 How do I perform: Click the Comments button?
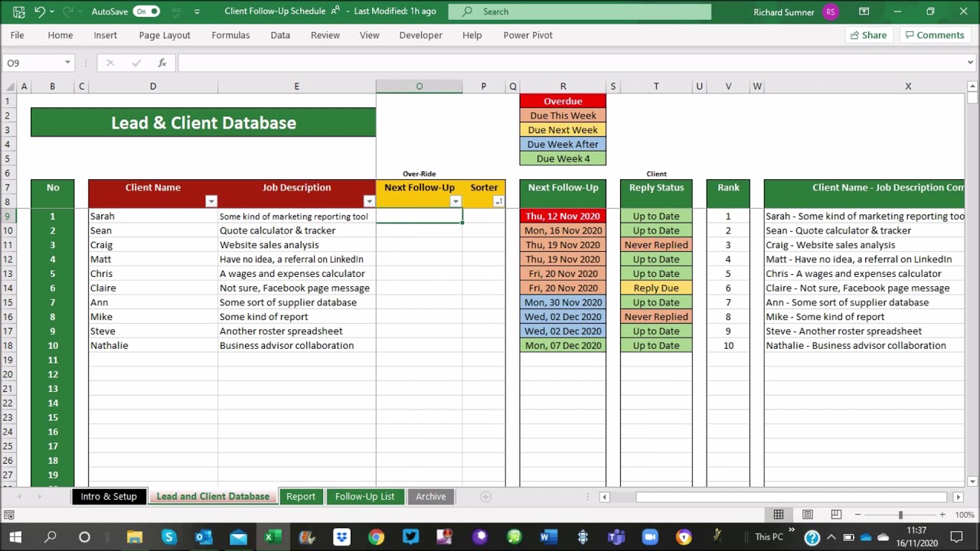point(934,35)
